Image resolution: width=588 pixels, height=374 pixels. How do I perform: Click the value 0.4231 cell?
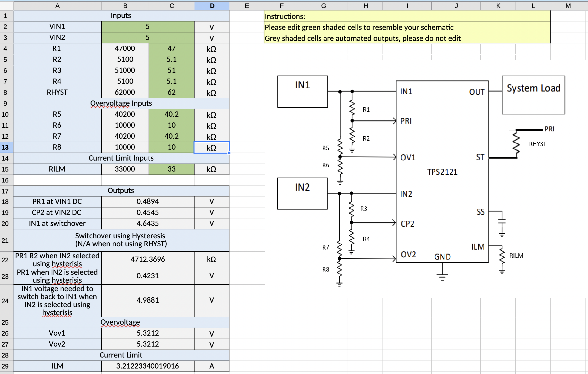148,276
